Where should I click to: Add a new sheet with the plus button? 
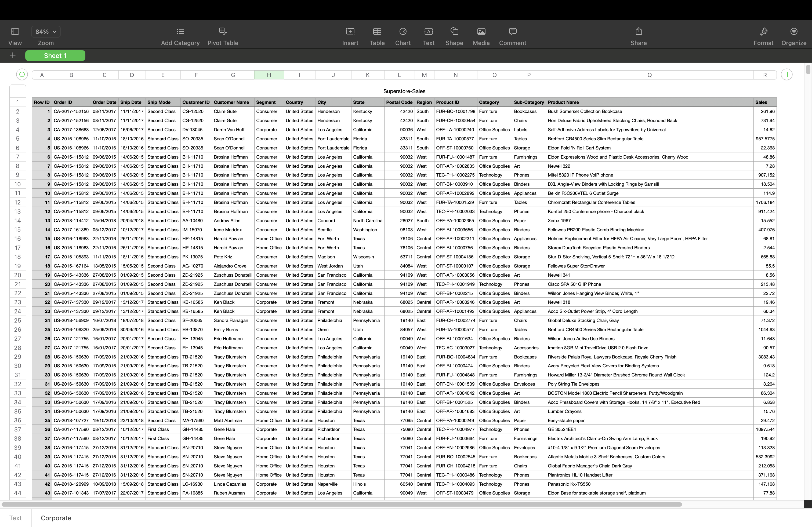pyautogui.click(x=12, y=55)
